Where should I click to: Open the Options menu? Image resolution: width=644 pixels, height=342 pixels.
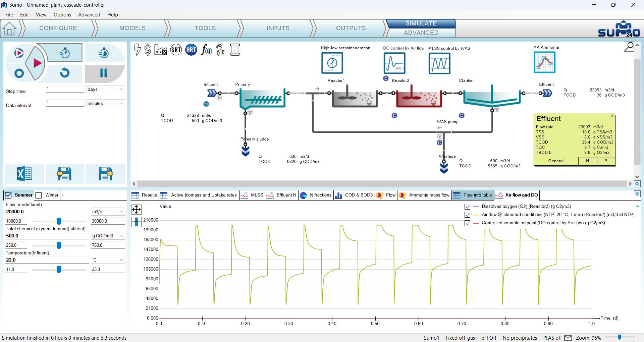pos(62,15)
